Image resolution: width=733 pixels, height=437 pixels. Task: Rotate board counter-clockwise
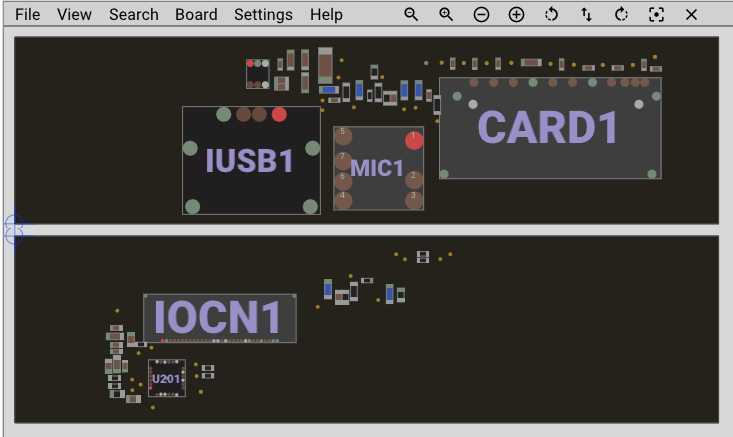point(551,15)
